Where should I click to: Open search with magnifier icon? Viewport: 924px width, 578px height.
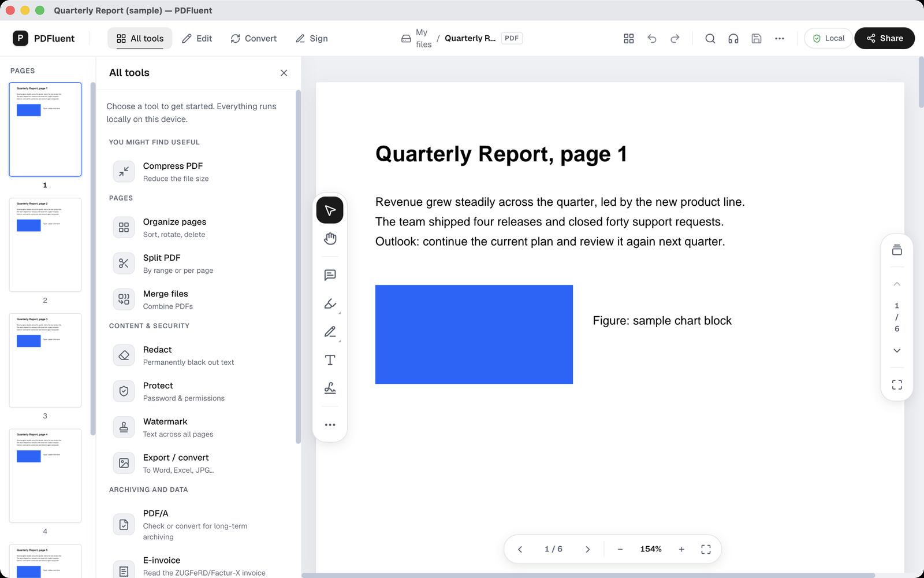click(x=710, y=38)
